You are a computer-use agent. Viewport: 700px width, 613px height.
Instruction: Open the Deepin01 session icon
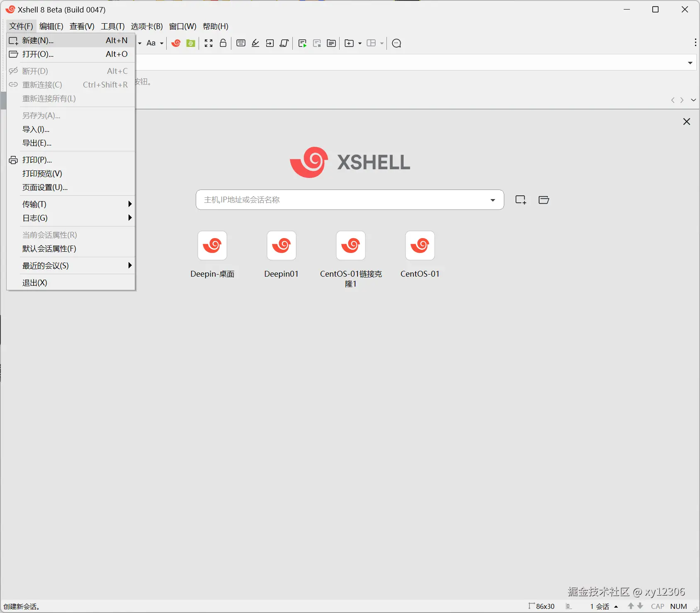click(x=282, y=246)
